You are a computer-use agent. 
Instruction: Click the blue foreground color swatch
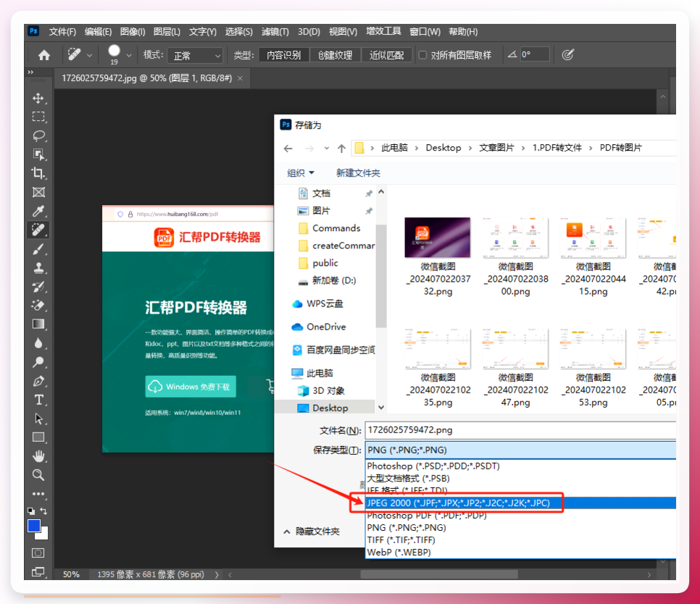[33, 526]
